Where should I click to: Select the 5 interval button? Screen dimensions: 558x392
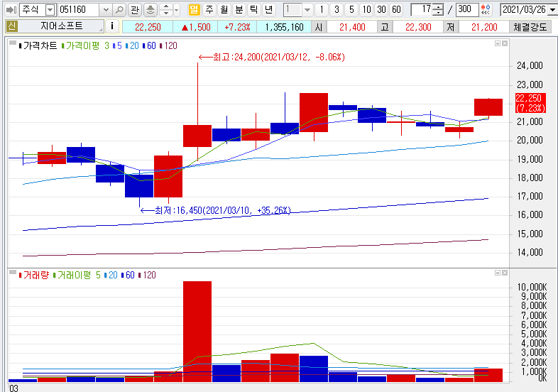coord(351,10)
